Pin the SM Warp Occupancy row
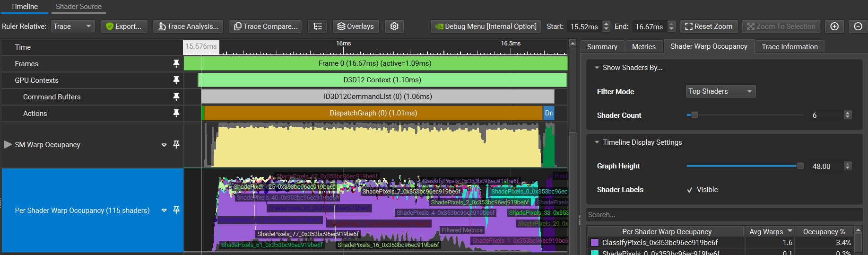Viewport: 868px width, 255px height. coord(176,144)
